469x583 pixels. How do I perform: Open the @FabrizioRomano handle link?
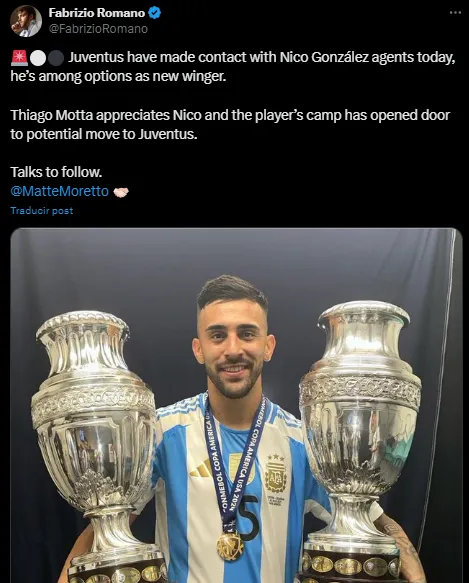coord(98,29)
